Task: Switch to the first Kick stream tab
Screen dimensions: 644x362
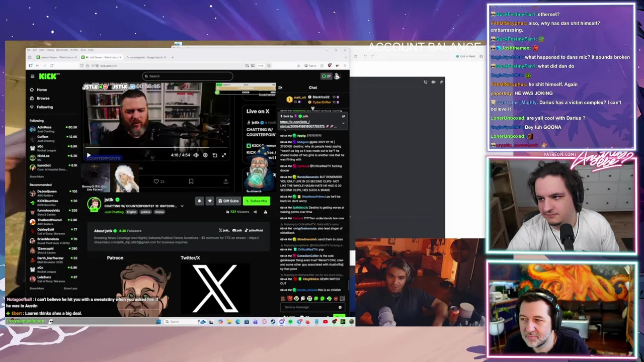Action: point(55,57)
